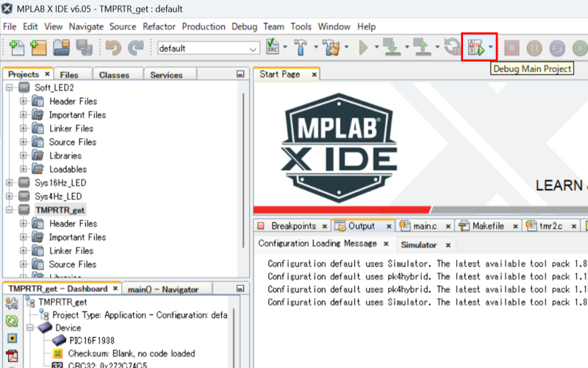Close the Start Page tab

point(314,74)
